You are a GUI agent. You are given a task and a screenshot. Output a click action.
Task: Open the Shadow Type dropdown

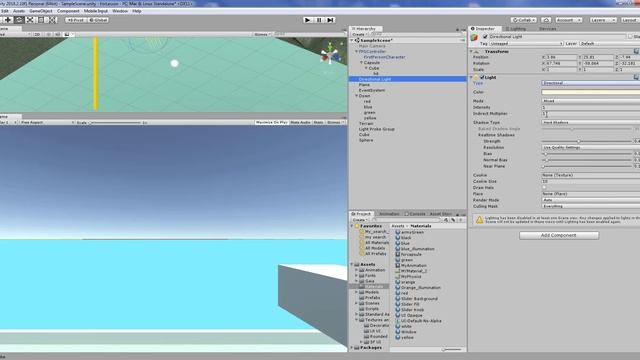point(591,122)
